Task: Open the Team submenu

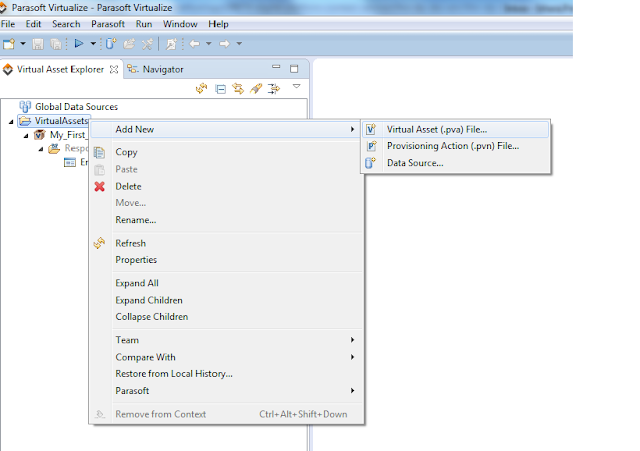Action: pos(226,340)
